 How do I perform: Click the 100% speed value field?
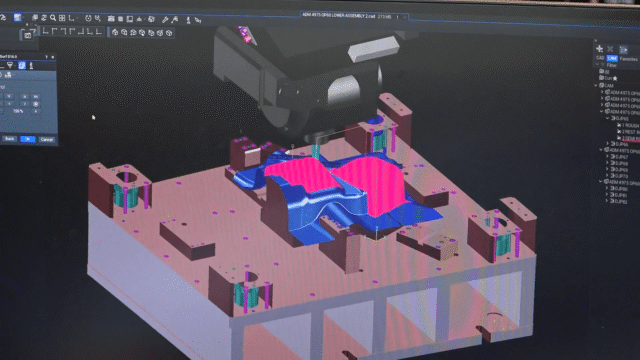[x=18, y=111]
